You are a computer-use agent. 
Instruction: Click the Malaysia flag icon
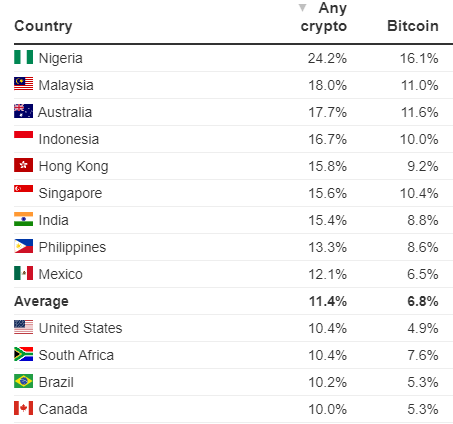coord(23,84)
